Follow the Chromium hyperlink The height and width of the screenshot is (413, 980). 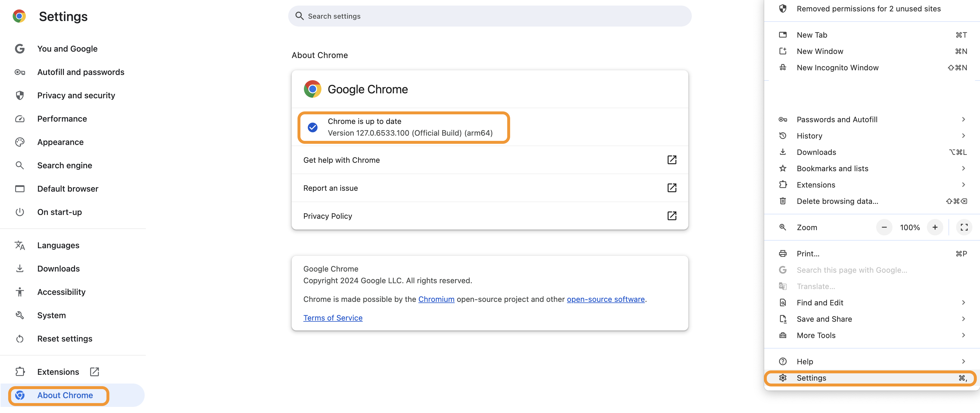pyautogui.click(x=436, y=299)
